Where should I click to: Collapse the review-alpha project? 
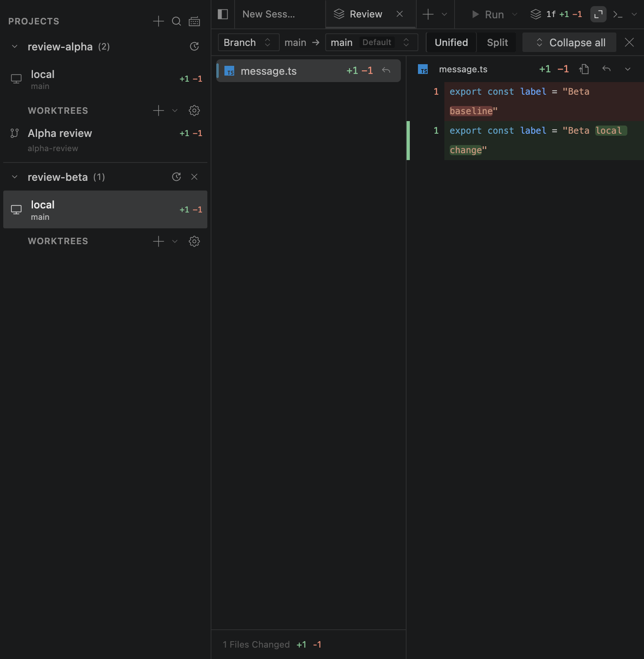(15, 46)
